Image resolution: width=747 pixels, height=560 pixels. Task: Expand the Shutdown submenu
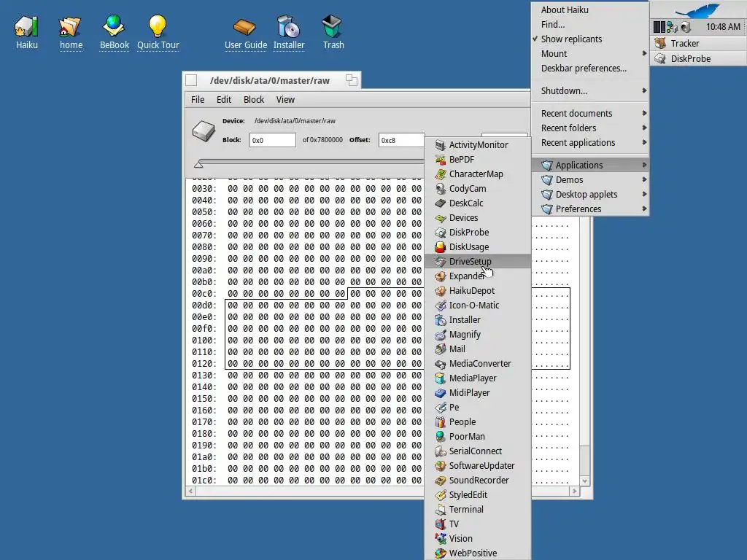coord(590,91)
